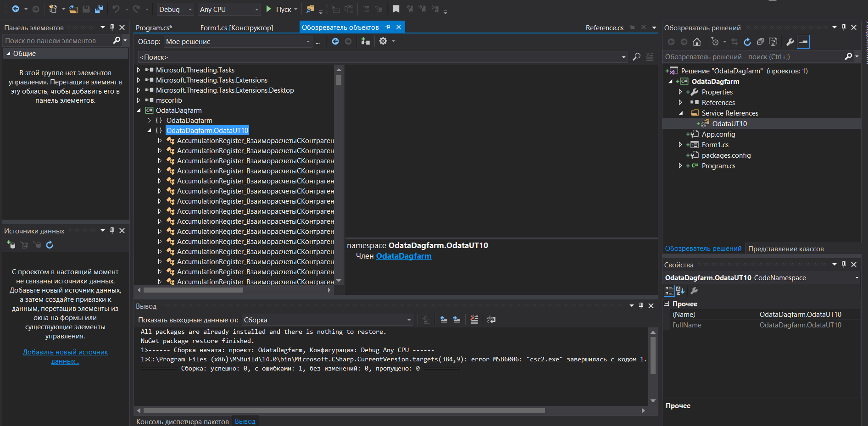Click the Find in Files icon
The height and width of the screenshot is (426, 868).
[x=311, y=9]
